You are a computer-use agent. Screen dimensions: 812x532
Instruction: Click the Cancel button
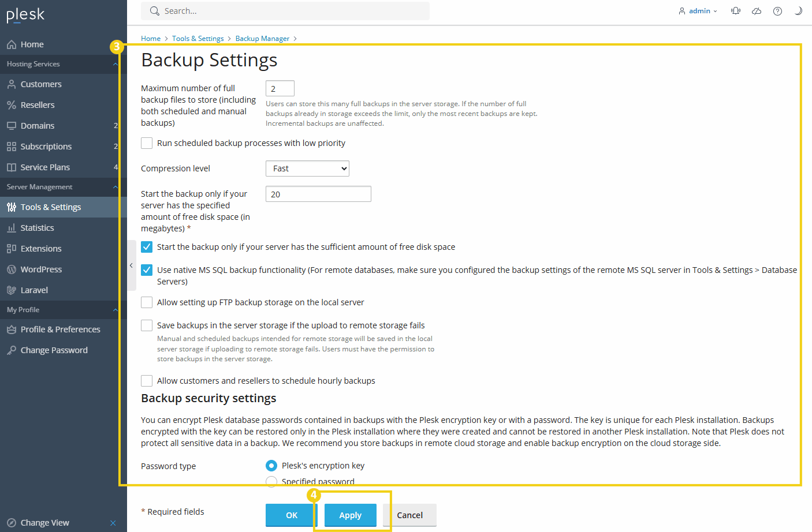tap(410, 515)
